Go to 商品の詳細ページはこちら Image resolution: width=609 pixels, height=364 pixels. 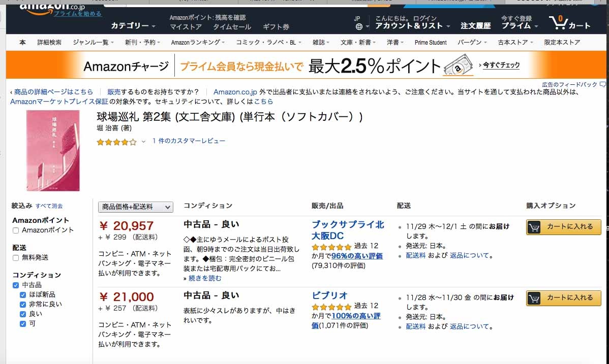53,92
